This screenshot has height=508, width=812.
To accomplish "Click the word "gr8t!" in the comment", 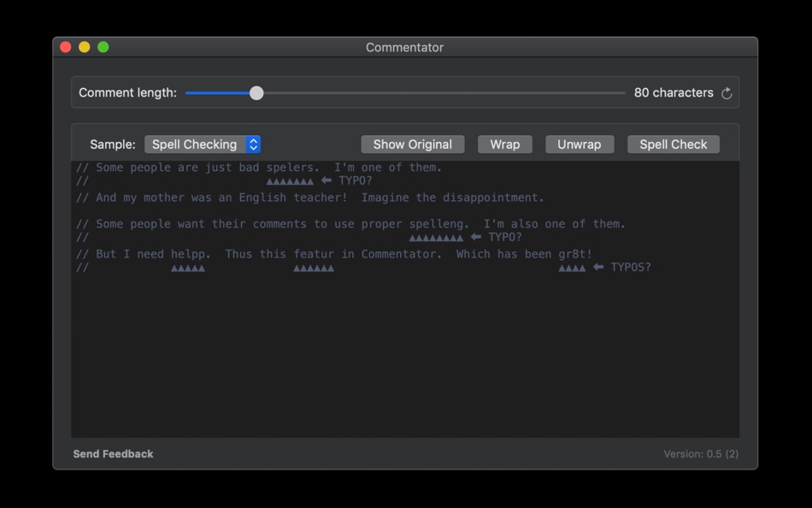I will click(x=575, y=254).
